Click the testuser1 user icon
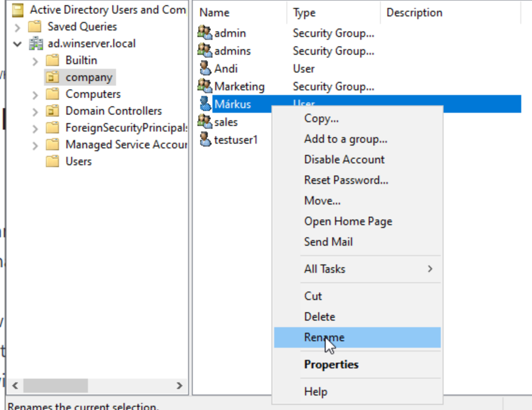Image resolution: width=532 pixels, height=410 pixels. (x=205, y=139)
